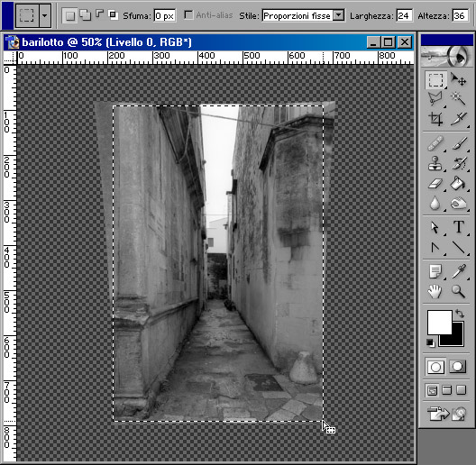Select the Move tool
The height and width of the screenshot is (465, 476).
[x=458, y=79]
